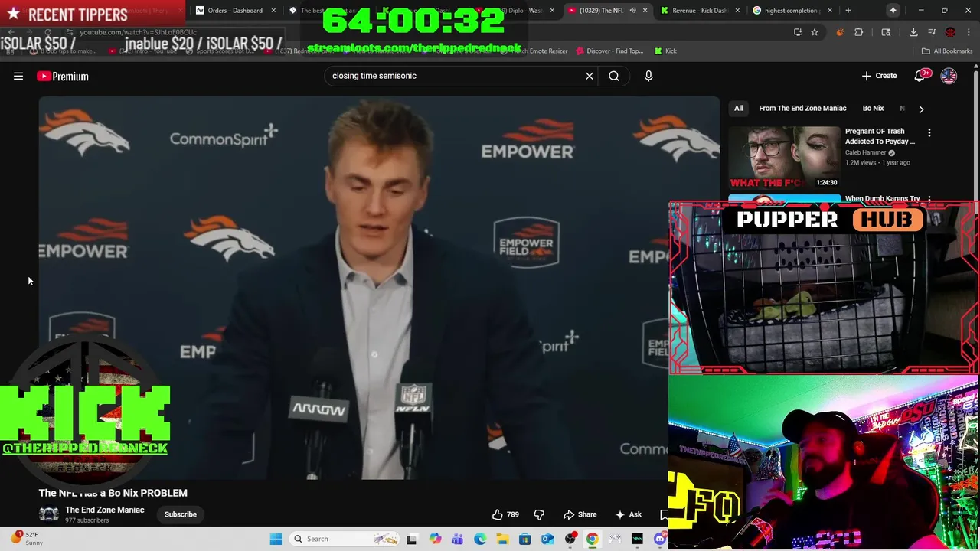Switch to highest completion Google tab
The height and width of the screenshot is (551, 980).
[x=790, y=11]
